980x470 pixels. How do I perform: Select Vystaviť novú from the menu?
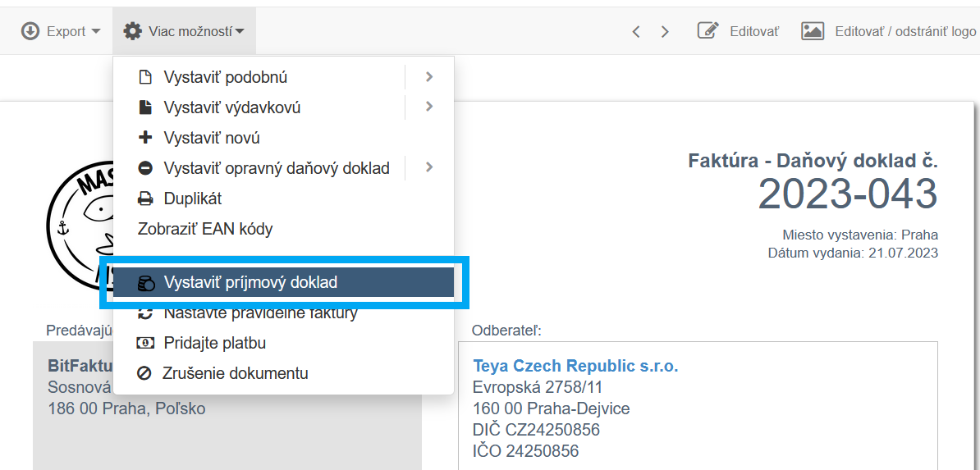pyautogui.click(x=212, y=138)
